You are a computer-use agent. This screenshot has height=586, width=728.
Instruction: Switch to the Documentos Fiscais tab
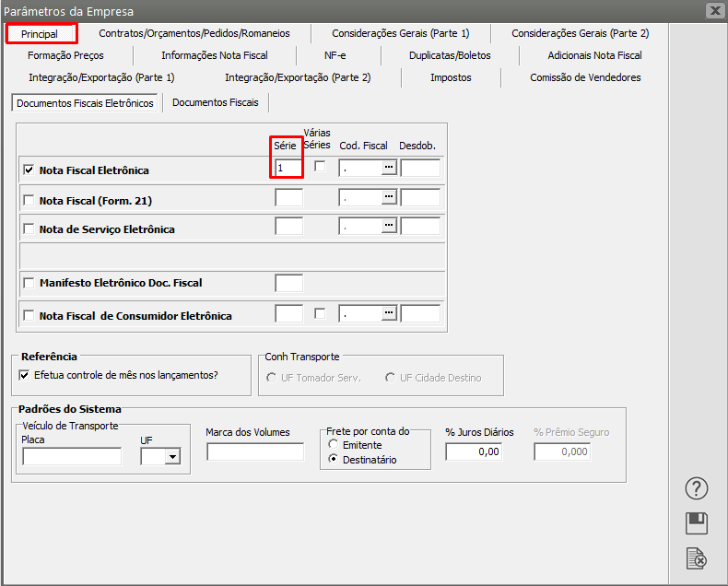pos(215,102)
